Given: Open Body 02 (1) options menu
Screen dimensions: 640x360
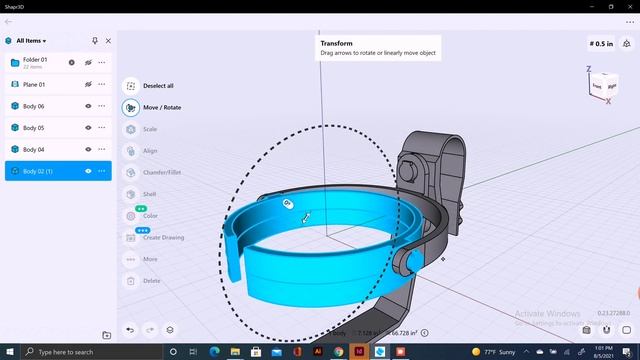Looking at the screenshot, I should 102,171.
